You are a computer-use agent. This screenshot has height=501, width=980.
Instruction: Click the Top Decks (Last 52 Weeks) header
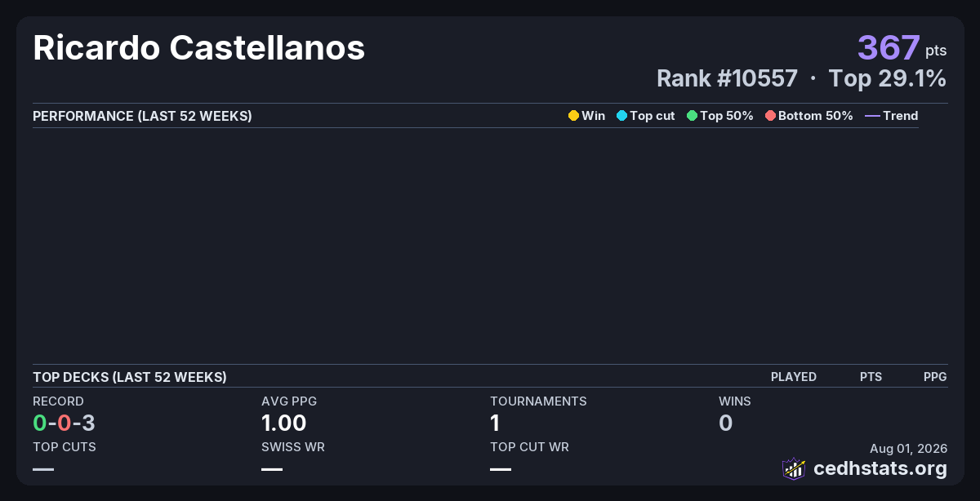tap(130, 377)
